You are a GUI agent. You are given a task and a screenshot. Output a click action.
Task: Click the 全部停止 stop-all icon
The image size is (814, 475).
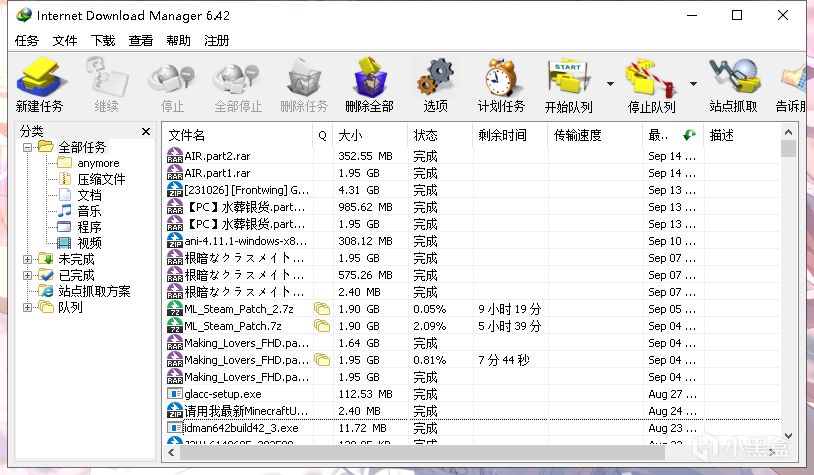238,78
